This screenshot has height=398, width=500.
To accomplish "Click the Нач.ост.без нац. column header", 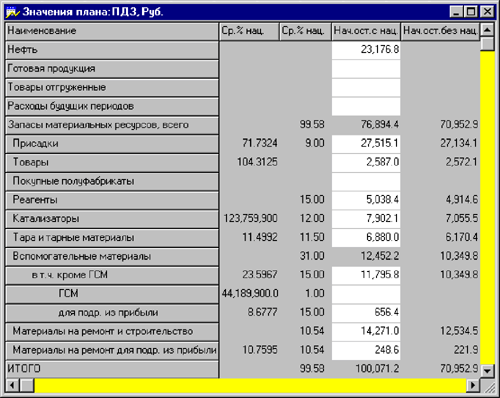I will [440, 31].
